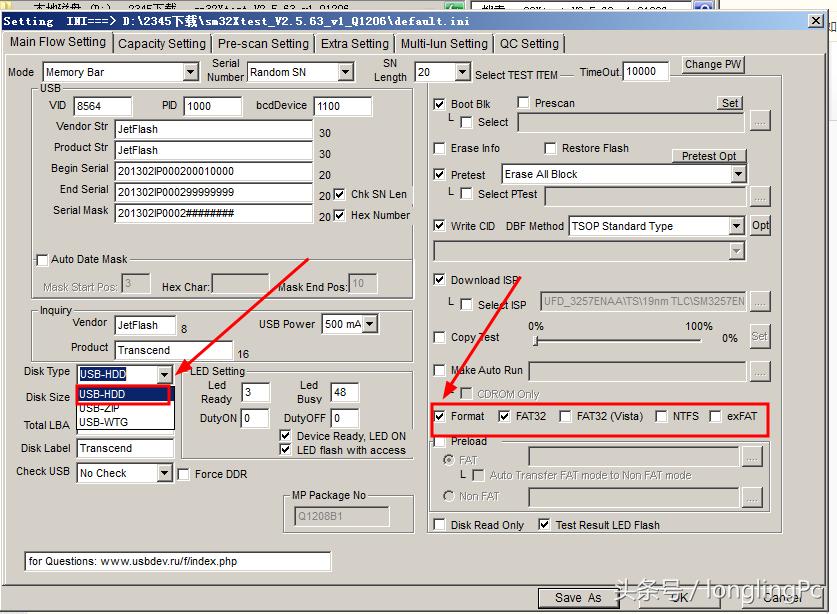This screenshot has height=614, width=837.
Task: Toggle the Erase Info checkbox
Action: click(440, 149)
